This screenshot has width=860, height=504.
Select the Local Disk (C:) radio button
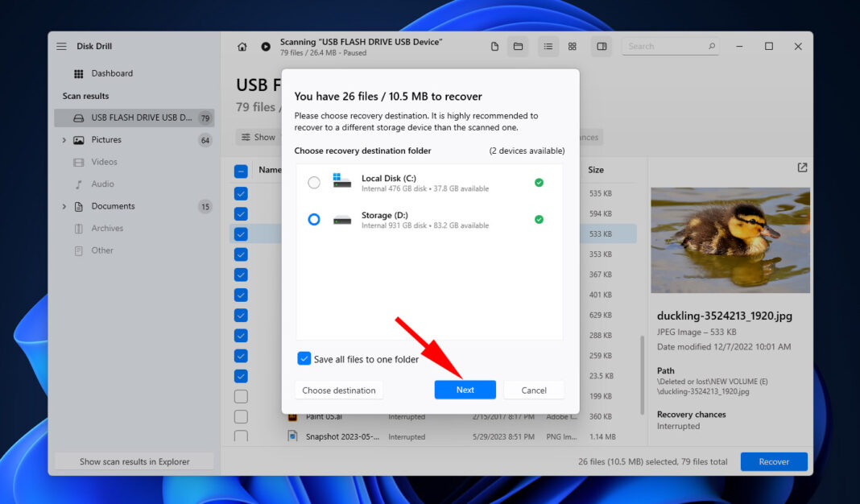(314, 183)
